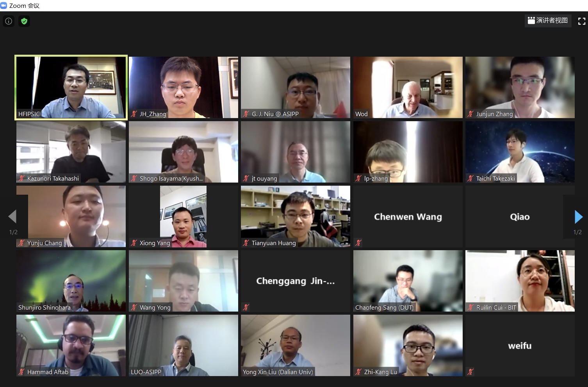Select the Wod participant video tile

pos(408,87)
